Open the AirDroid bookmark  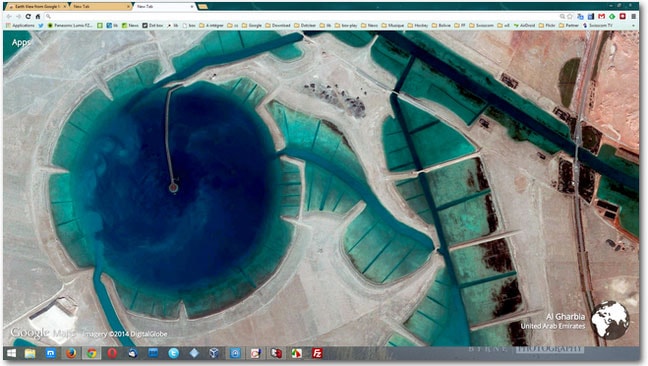coord(524,26)
